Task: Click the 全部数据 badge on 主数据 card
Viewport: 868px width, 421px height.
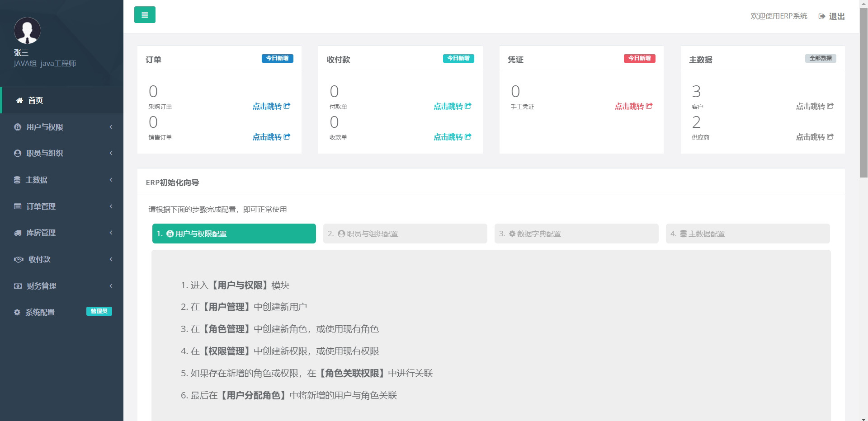Action: pos(821,58)
